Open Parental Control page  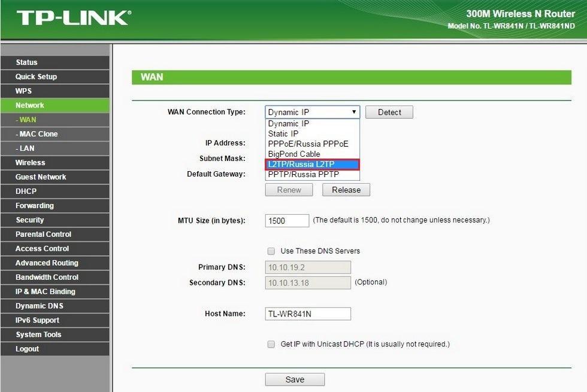point(55,234)
